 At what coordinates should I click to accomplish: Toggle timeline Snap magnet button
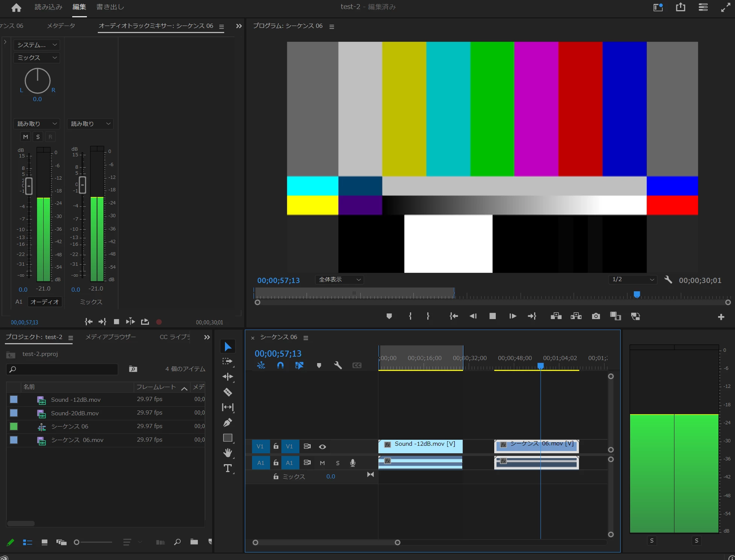280,365
